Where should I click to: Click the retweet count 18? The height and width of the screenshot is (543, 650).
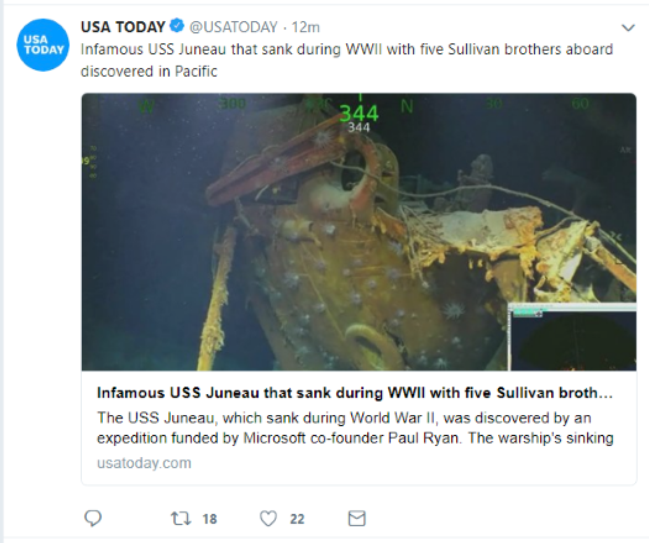point(210,519)
